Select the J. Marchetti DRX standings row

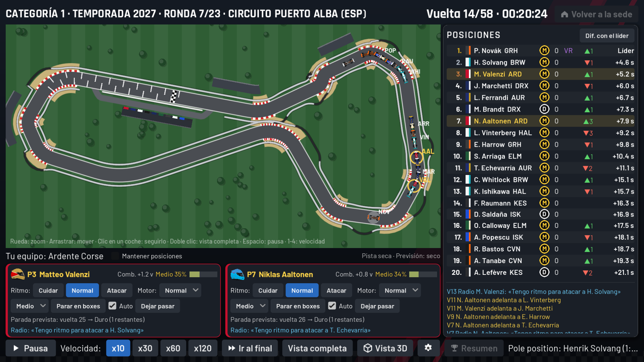[x=540, y=86]
